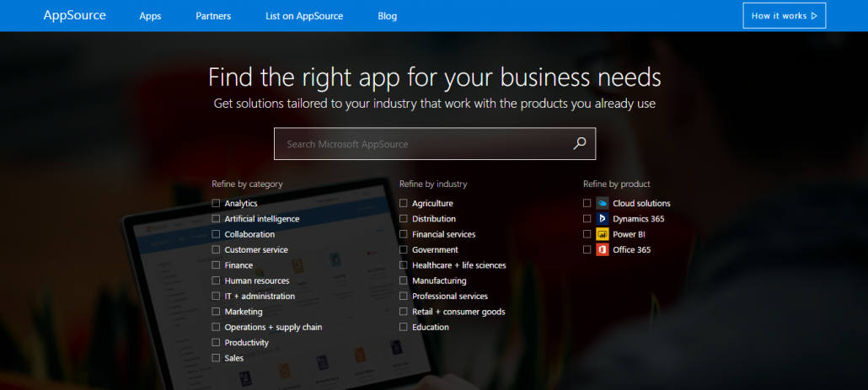Image resolution: width=868 pixels, height=390 pixels.
Task: Click the Operations + supply chain label
Action: coord(274,327)
